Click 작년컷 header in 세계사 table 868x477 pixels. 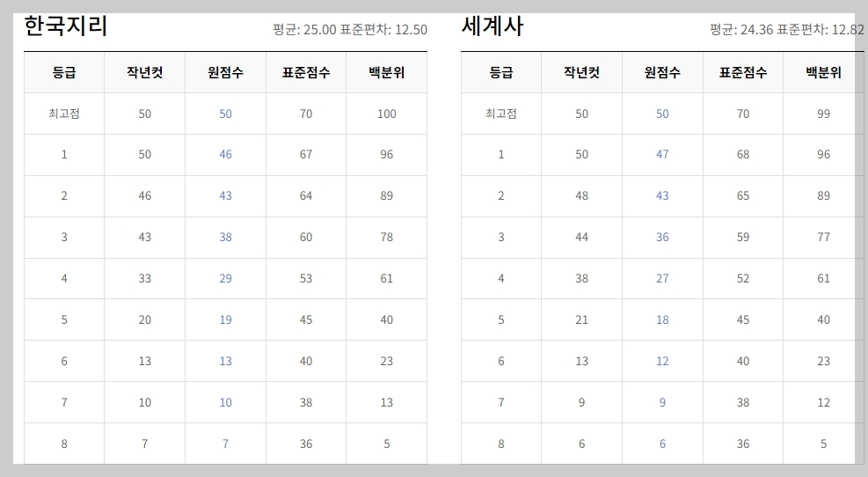click(x=582, y=72)
